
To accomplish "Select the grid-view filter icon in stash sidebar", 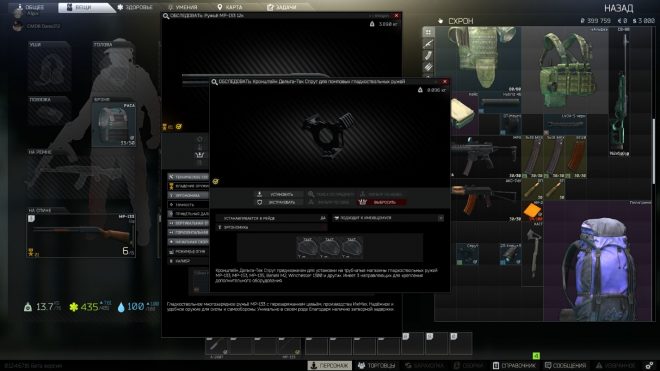I will (428, 32).
